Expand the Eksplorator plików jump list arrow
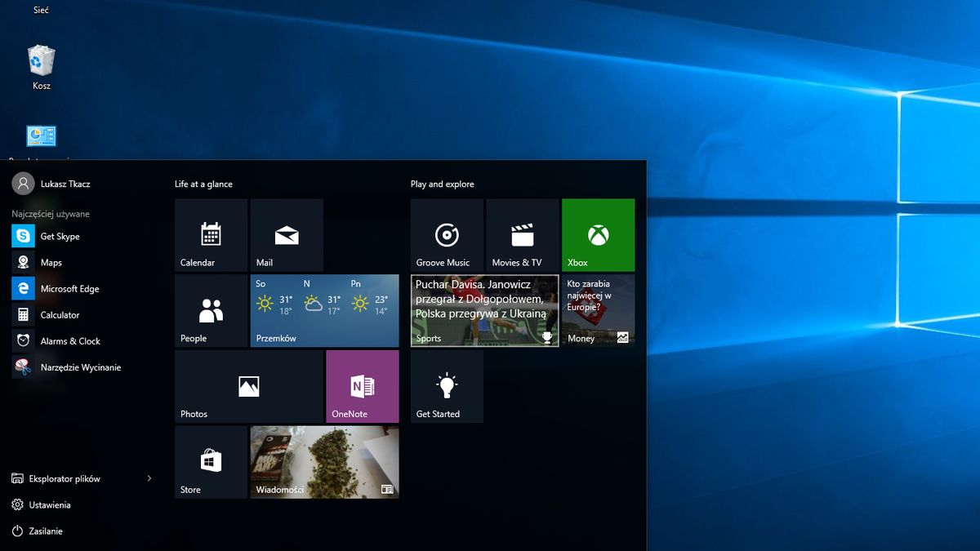This screenshot has height=551, width=980. point(149,478)
